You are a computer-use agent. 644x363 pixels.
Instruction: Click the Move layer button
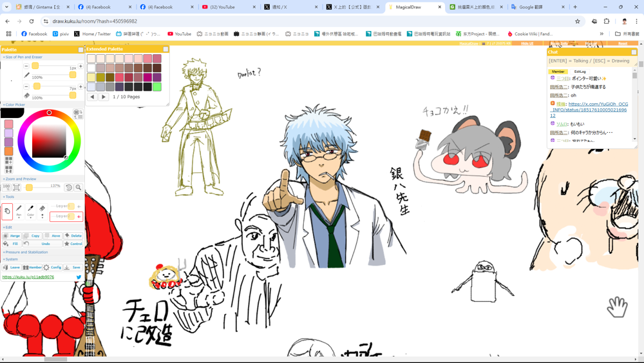[53, 235]
